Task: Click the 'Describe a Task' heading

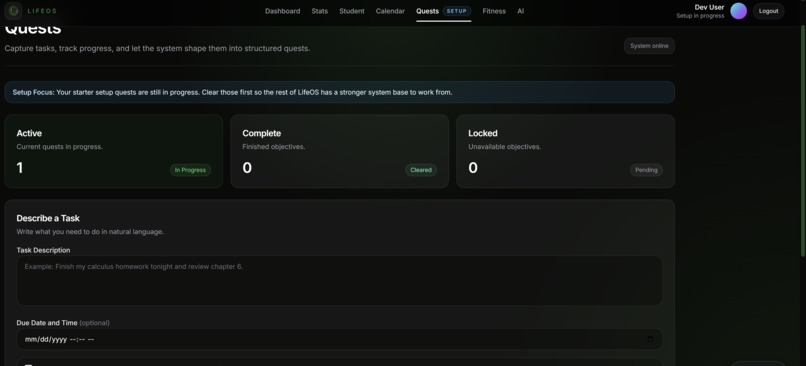Action: [x=48, y=218]
